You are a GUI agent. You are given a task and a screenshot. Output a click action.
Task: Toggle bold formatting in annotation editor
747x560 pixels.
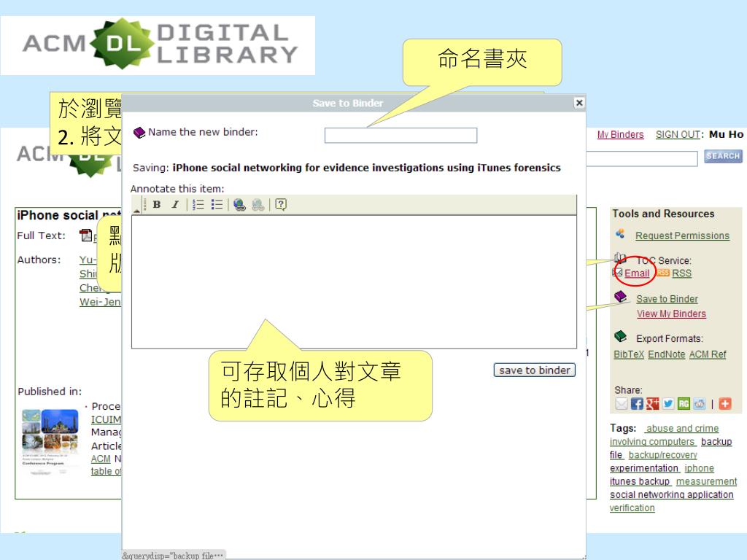click(156, 205)
